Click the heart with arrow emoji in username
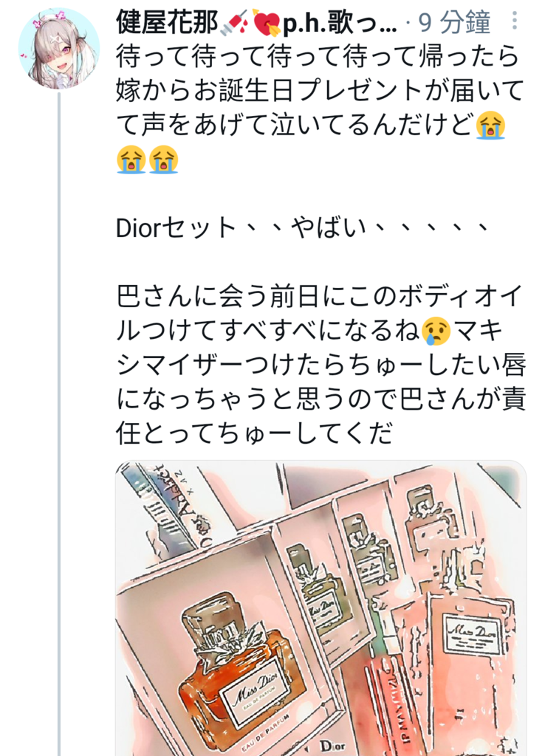Viewport: 545px width, 756px height. point(267,23)
